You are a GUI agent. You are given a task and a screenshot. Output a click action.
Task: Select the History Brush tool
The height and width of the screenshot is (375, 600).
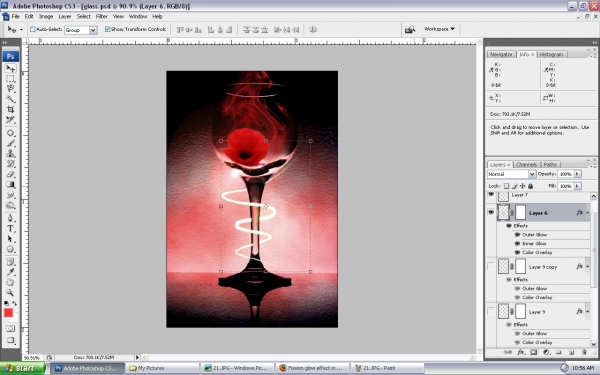[x=10, y=164]
